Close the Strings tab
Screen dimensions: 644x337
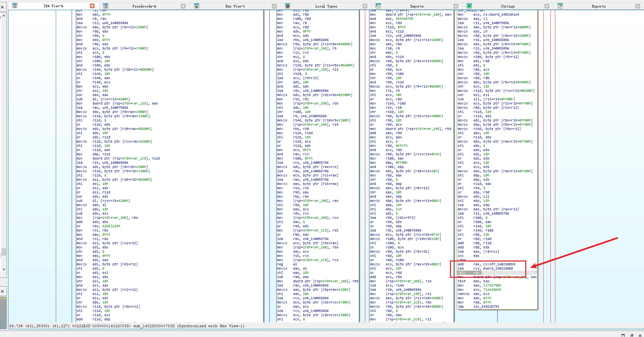pos(547,6)
